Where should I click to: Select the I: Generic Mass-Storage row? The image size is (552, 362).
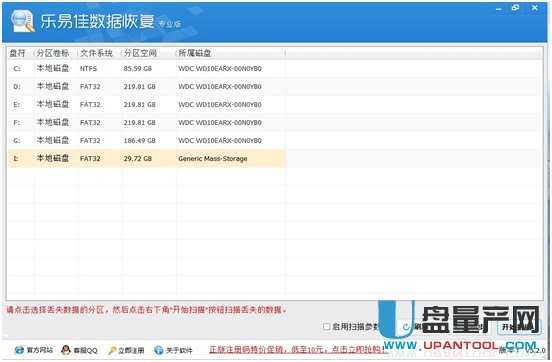click(146, 158)
